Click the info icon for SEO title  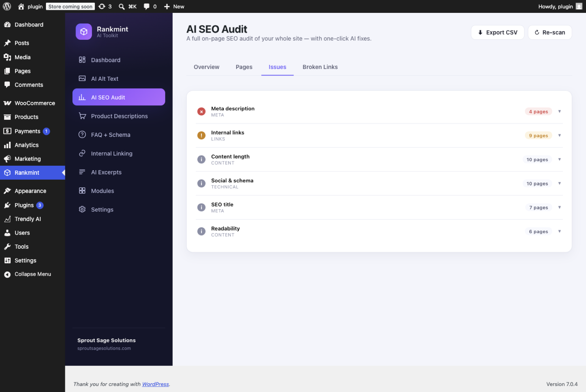[202, 207]
